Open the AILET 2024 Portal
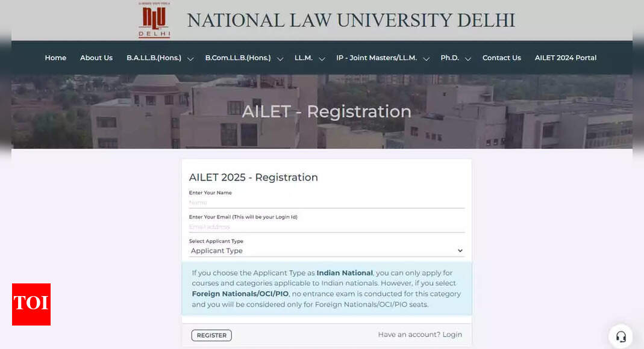Image resolution: width=644 pixels, height=349 pixels. (x=565, y=58)
